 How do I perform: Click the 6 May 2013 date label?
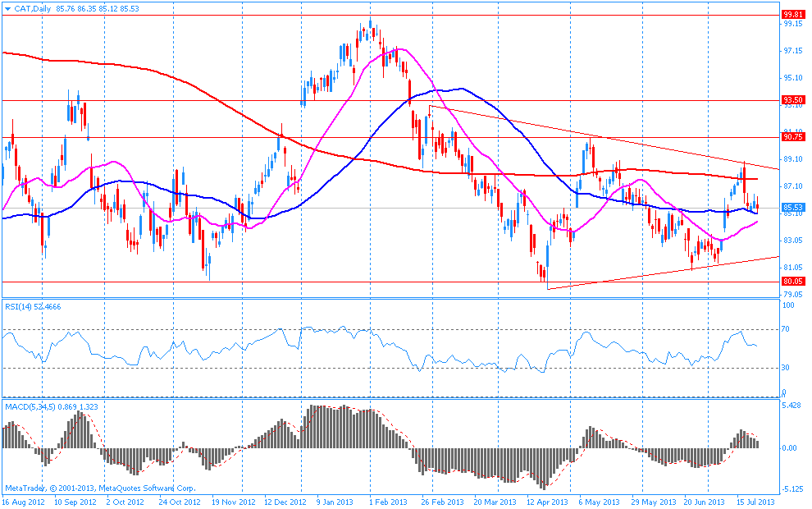point(599,502)
